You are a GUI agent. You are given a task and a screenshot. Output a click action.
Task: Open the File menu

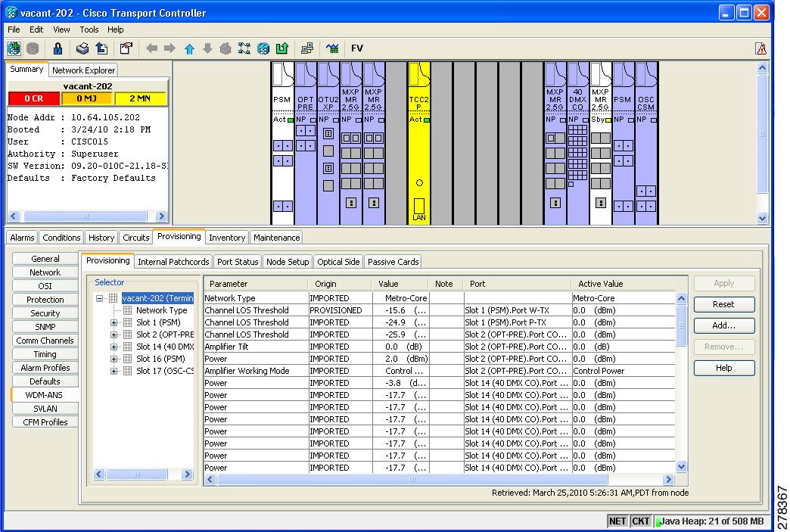(14, 30)
